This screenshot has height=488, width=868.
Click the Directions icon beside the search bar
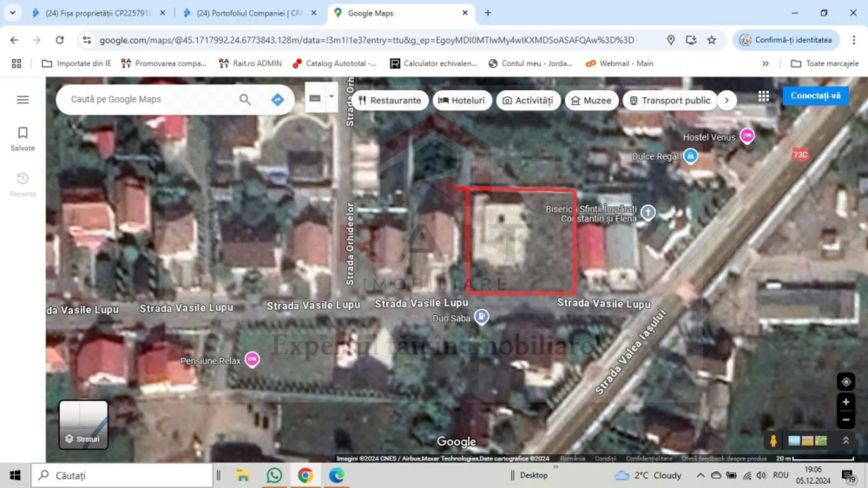coord(277,99)
